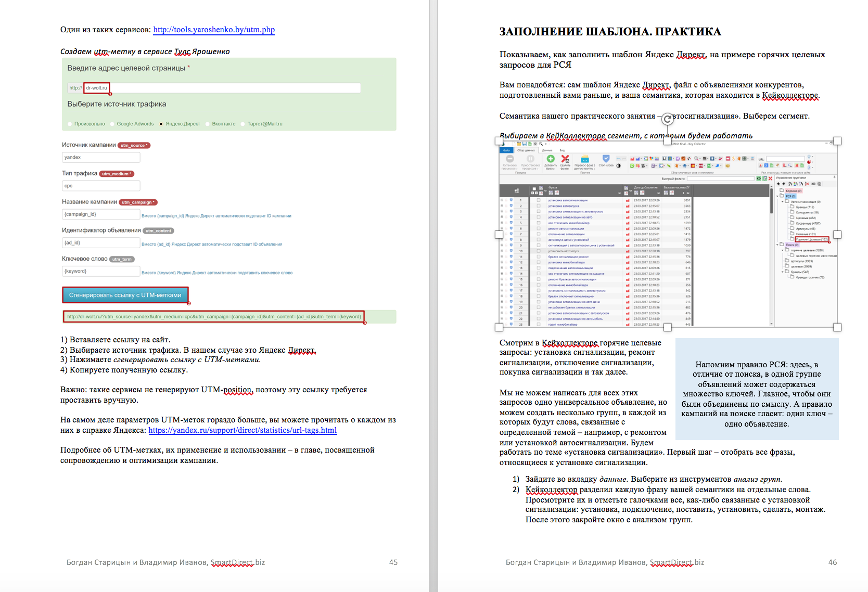
Task: Click the green Добавить фразы plus icon
Action: [551, 159]
